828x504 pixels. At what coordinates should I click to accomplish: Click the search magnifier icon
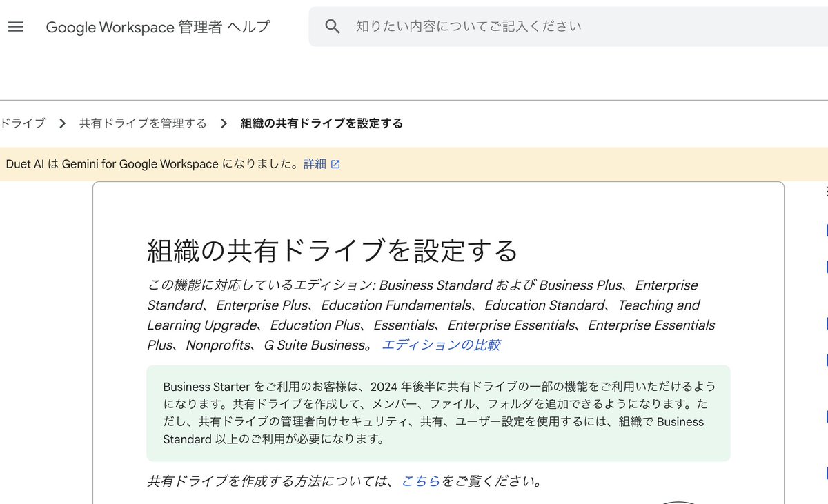click(x=333, y=27)
